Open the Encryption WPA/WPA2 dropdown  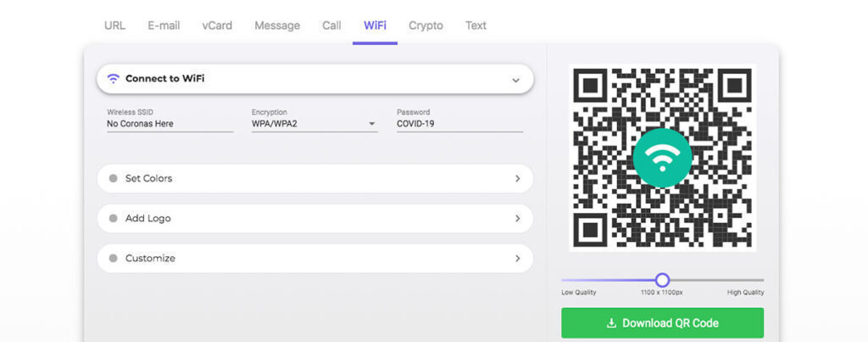pos(314,124)
